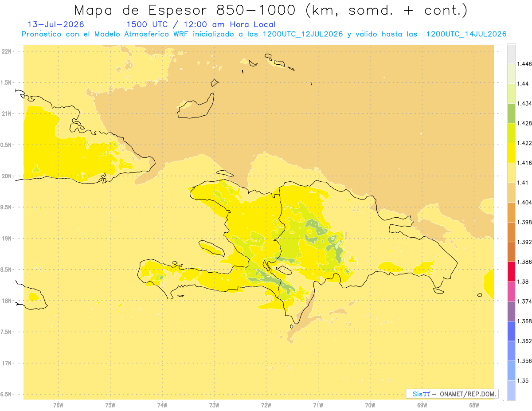Click the latitude axis label '19N'

pos(7,238)
